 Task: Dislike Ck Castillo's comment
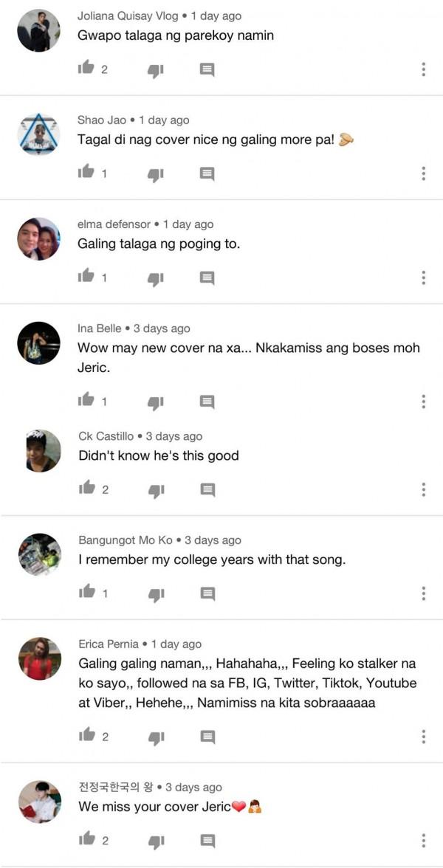[155, 490]
